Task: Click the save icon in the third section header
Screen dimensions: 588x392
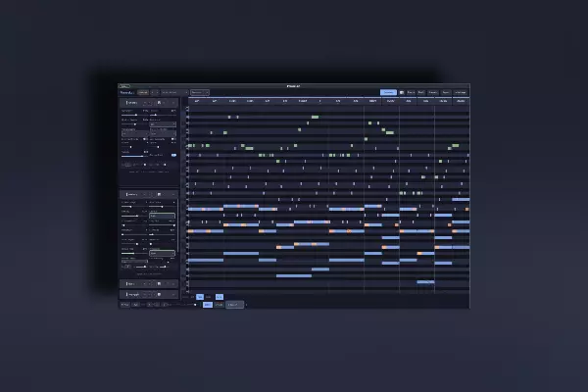Action: tap(159, 284)
